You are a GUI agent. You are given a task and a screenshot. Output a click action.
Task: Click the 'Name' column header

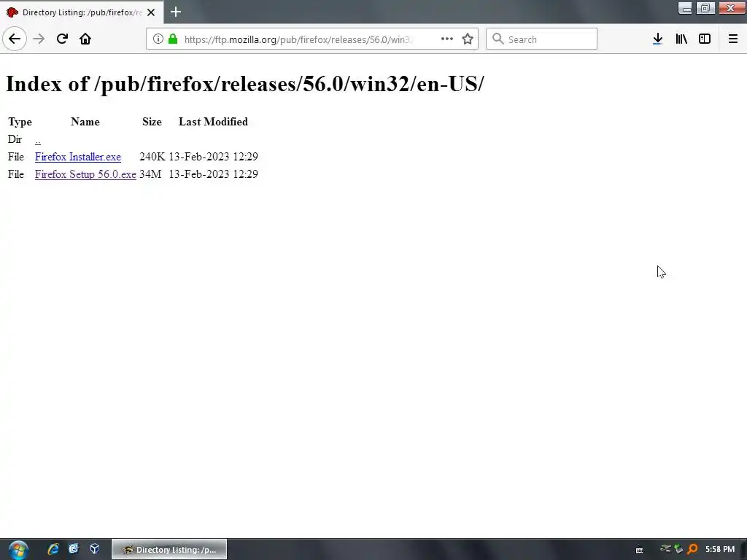tap(85, 122)
